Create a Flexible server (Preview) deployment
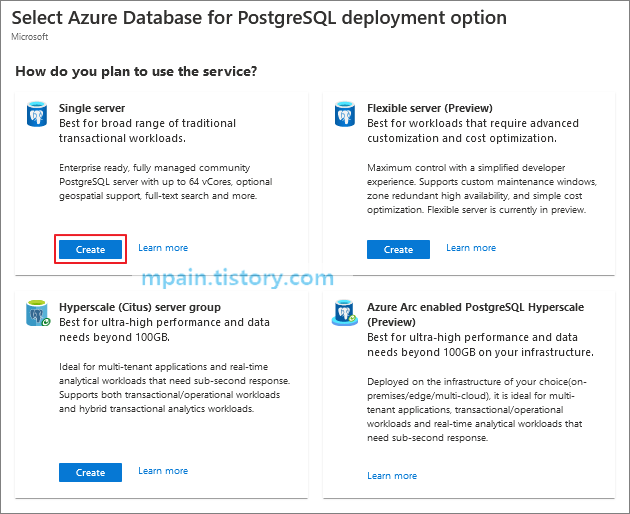Screen dimensions: 630x514 pos(398,250)
